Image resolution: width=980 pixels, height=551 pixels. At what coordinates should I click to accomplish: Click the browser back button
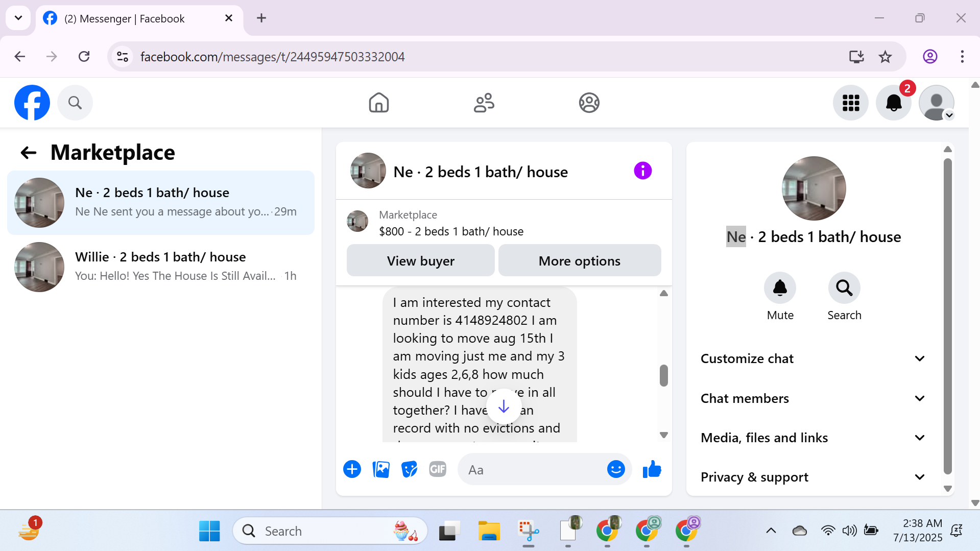[20, 57]
